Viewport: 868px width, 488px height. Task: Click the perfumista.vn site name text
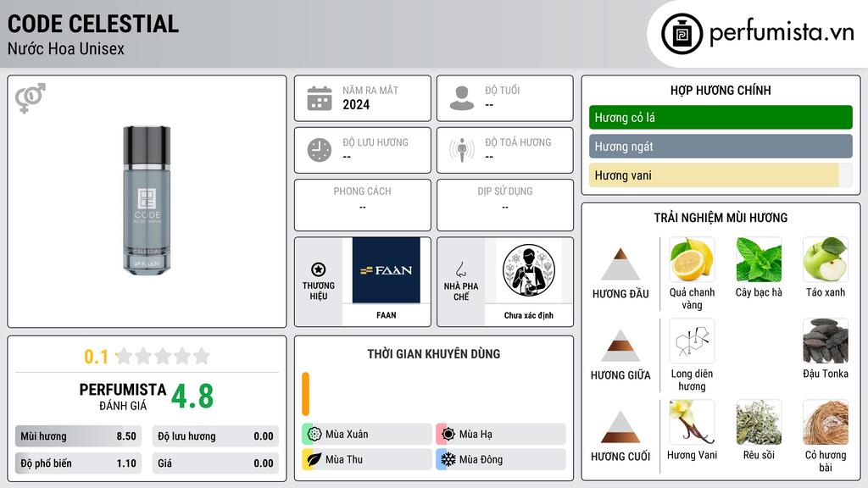pos(782,32)
